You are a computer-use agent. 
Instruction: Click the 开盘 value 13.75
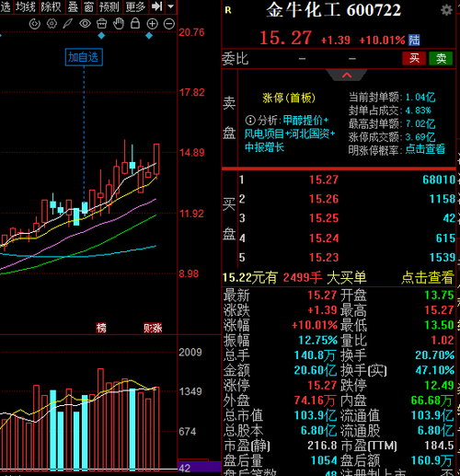coord(439,296)
